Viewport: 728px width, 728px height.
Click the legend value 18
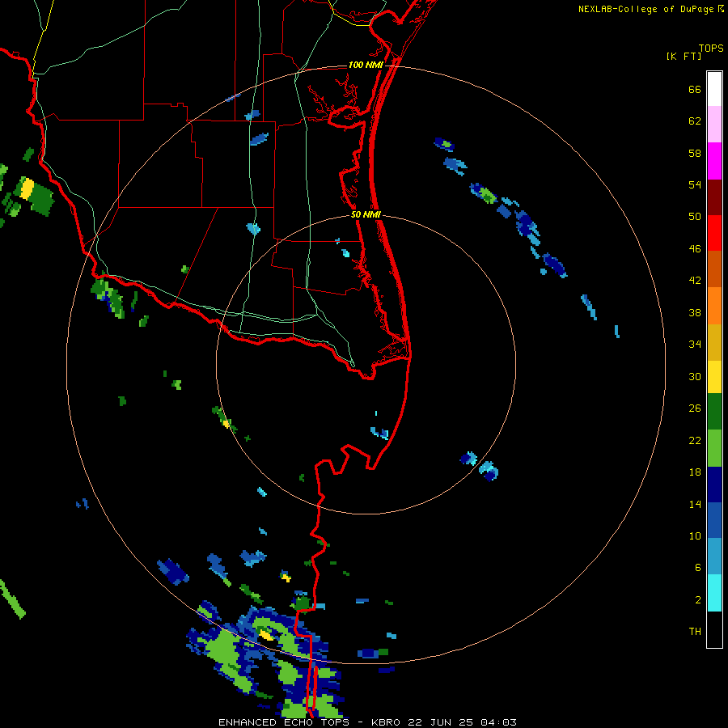tap(695, 472)
